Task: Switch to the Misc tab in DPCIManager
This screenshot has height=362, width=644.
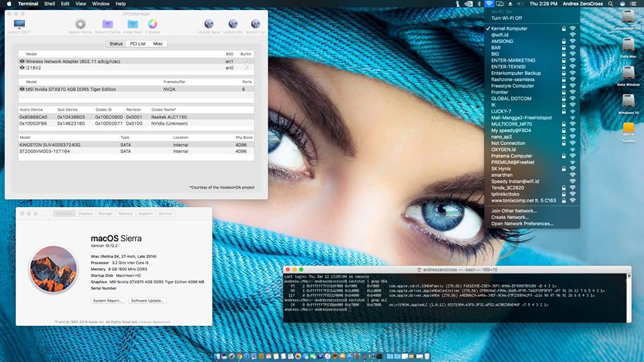Action: (158, 44)
